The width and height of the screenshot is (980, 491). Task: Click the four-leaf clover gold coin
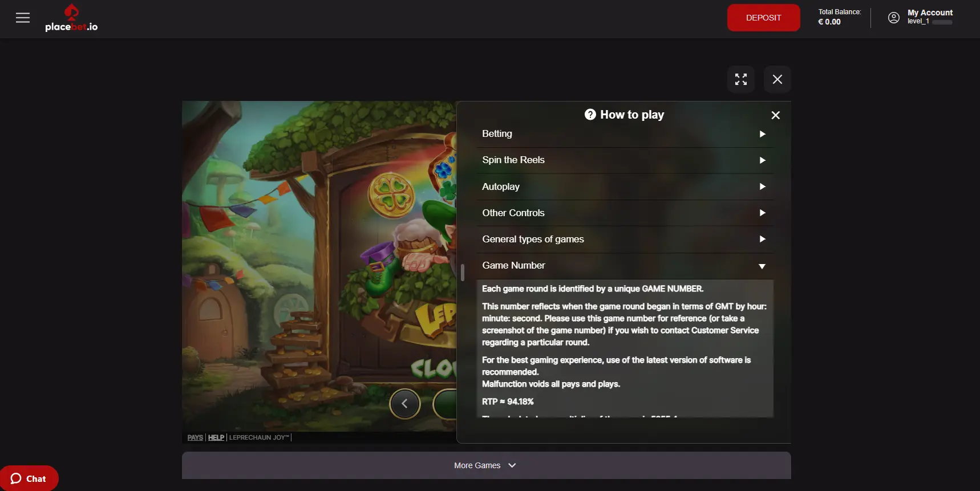(x=391, y=196)
